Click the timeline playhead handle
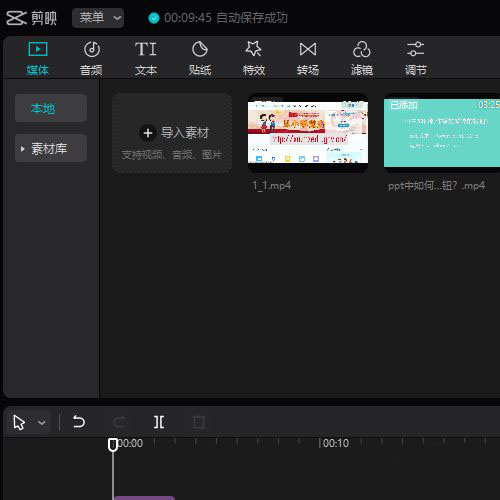This screenshot has width=500, height=500. click(113, 445)
